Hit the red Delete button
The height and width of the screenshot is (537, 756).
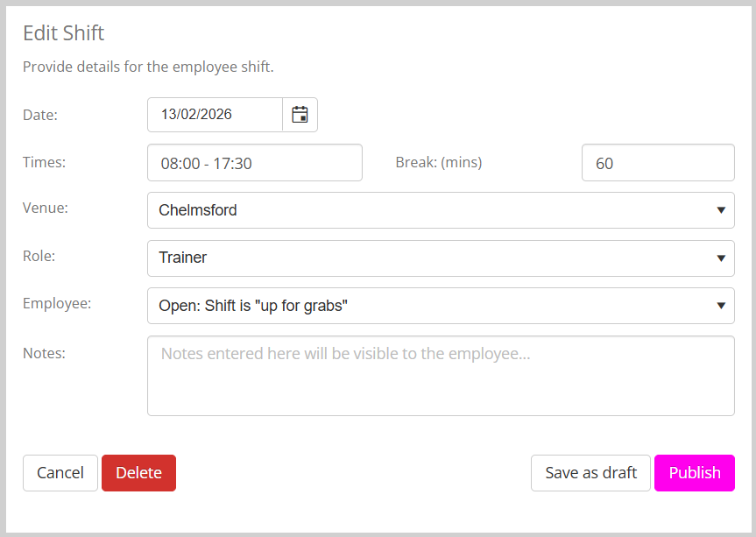[138, 473]
